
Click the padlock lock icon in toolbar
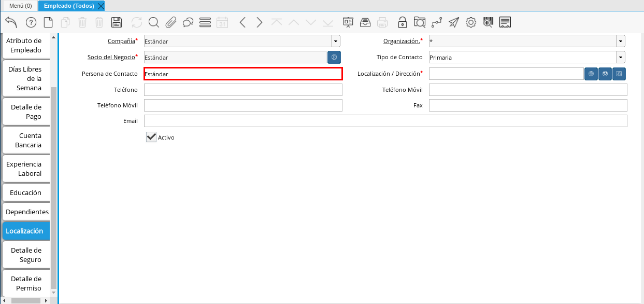point(402,22)
